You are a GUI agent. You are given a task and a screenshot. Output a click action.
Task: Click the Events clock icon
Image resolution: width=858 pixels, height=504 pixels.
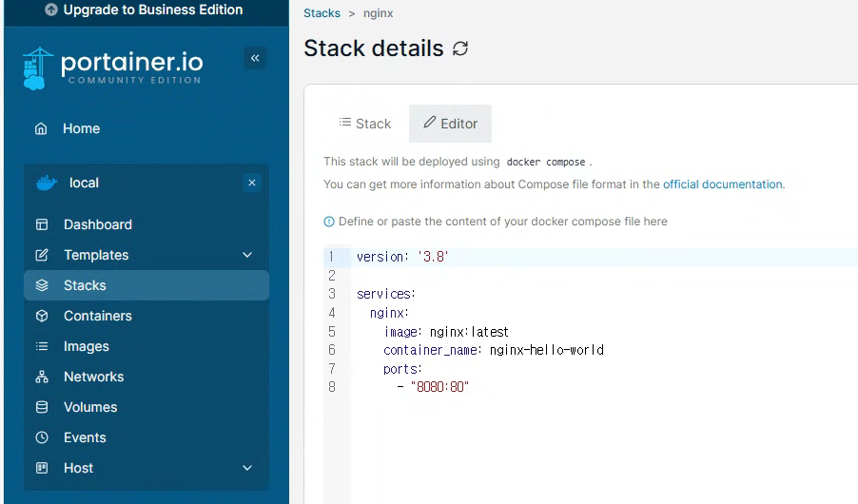point(42,437)
